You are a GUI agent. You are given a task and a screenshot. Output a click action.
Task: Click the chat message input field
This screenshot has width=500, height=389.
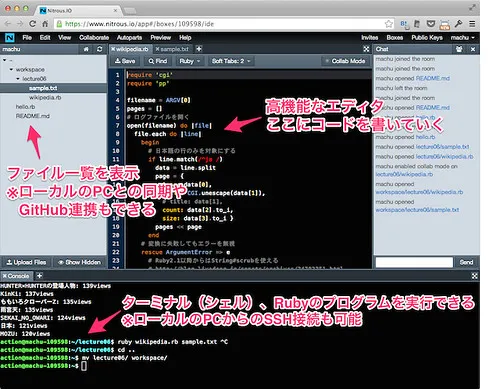coord(414,262)
